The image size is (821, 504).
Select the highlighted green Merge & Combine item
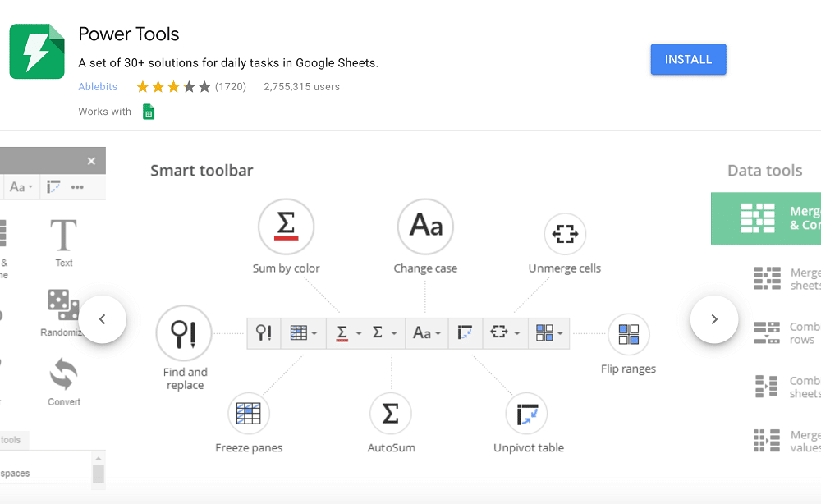coord(766,218)
